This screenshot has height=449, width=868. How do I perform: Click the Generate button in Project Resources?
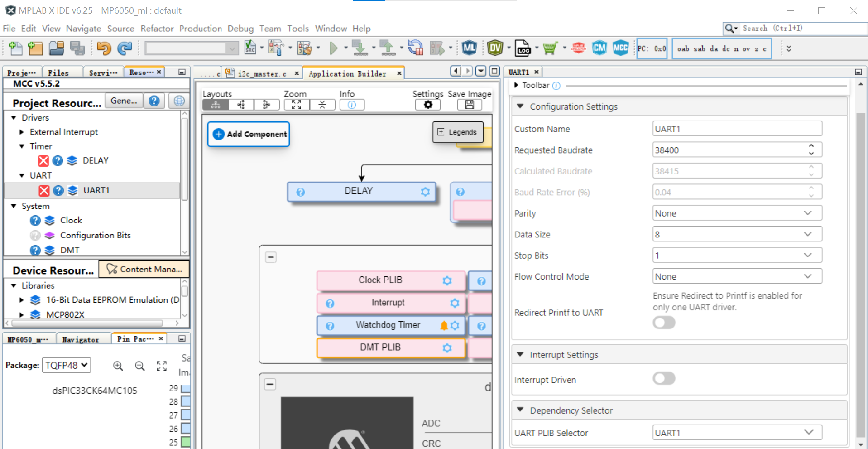point(124,101)
